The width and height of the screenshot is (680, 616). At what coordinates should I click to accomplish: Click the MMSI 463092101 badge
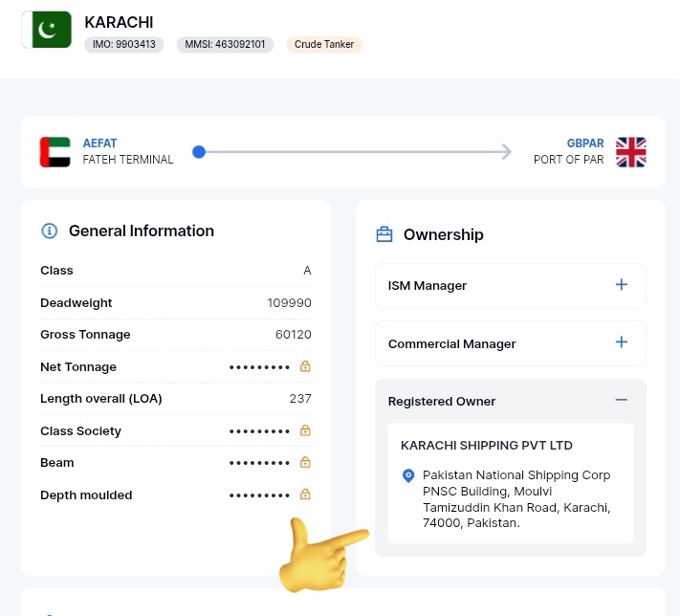coord(225,45)
